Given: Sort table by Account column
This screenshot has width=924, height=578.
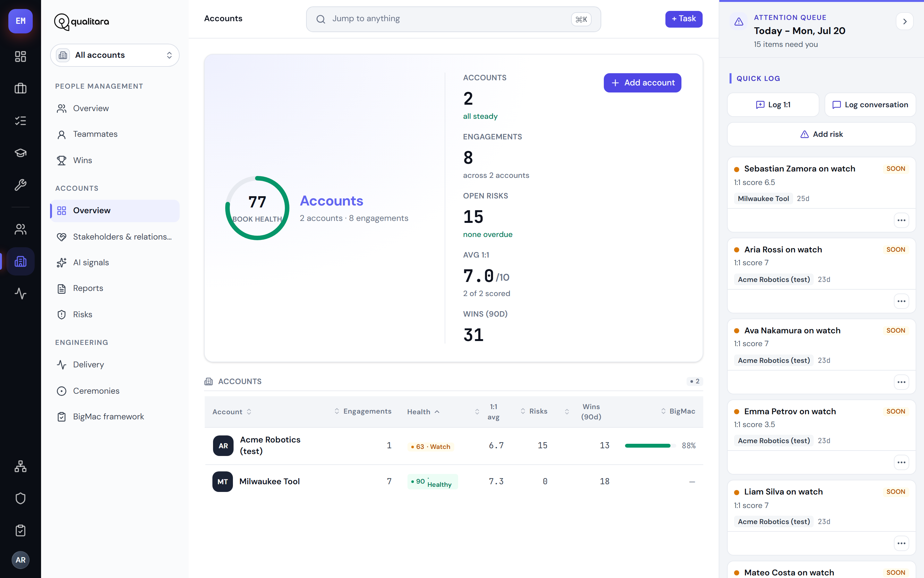Looking at the screenshot, I should click(x=232, y=412).
